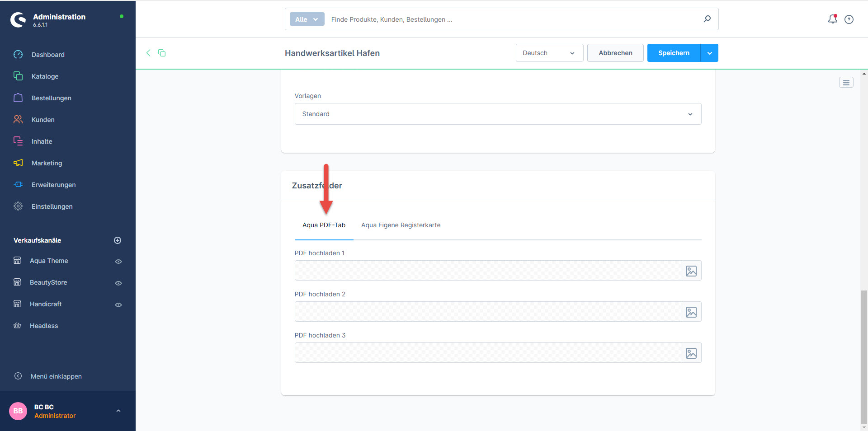Open Einstellungen in the sidebar
This screenshot has width=868, height=431.
pos(52,206)
